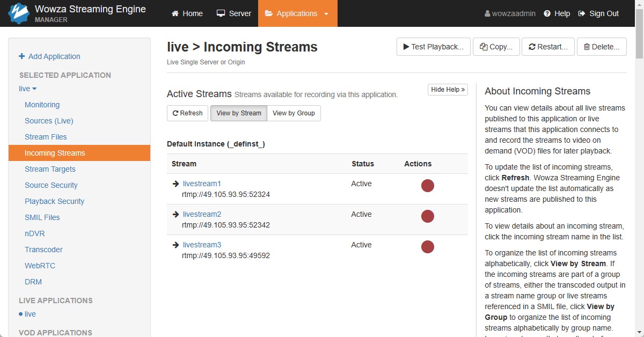Open Help from the top bar

click(x=557, y=13)
